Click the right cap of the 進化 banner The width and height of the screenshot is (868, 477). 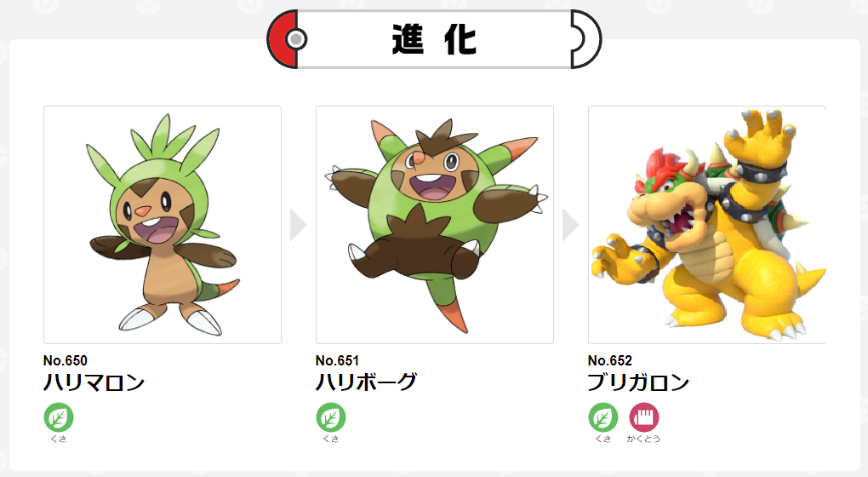pos(585,39)
